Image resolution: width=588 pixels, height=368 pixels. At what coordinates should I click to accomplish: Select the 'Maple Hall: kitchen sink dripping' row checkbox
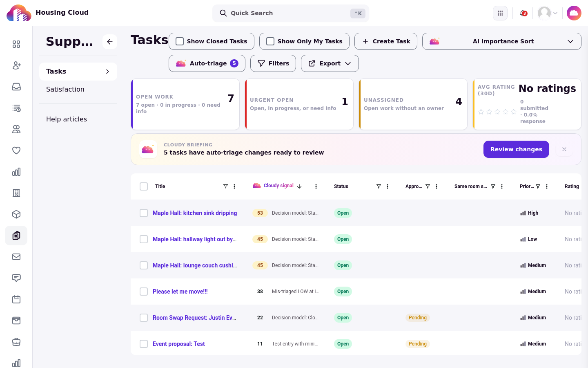[x=144, y=213]
